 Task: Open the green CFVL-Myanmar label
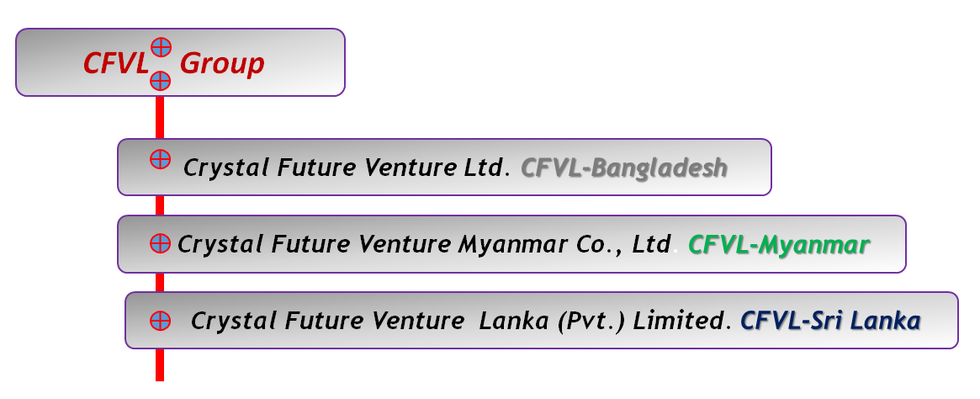pos(778,244)
